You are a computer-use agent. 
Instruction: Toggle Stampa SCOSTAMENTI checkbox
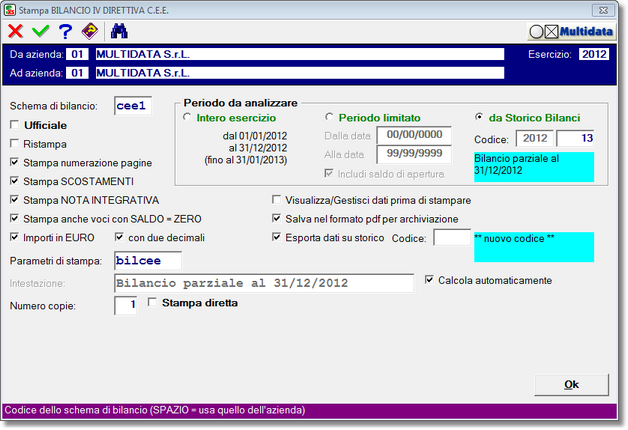click(x=14, y=181)
